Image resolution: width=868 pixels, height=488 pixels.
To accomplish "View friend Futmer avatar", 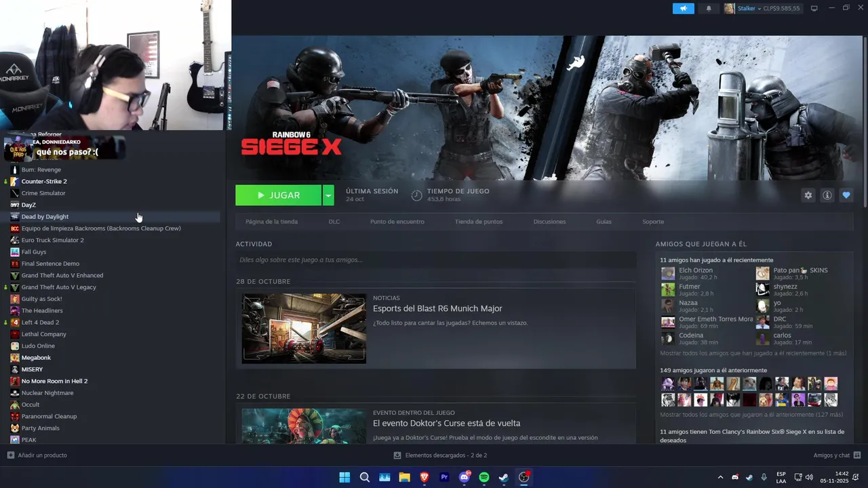I will pyautogui.click(x=668, y=289).
